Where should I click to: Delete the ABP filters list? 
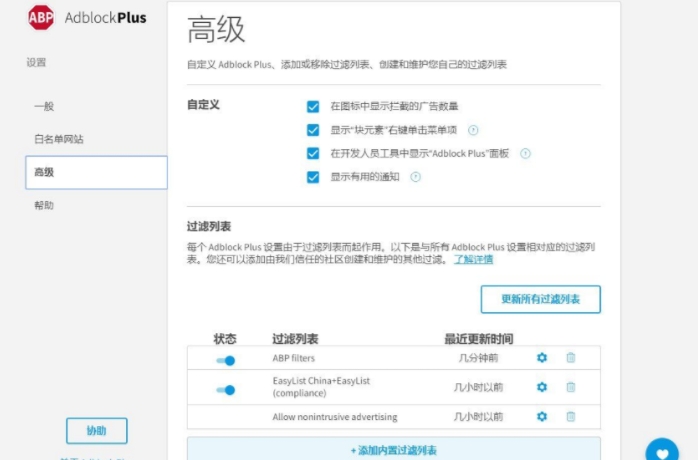click(x=571, y=358)
